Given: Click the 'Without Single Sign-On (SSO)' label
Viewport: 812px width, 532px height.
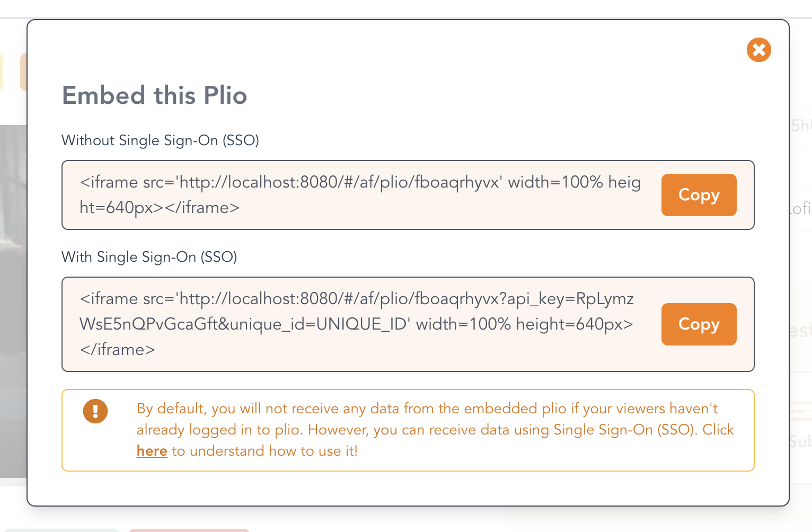Looking at the screenshot, I should [x=160, y=140].
